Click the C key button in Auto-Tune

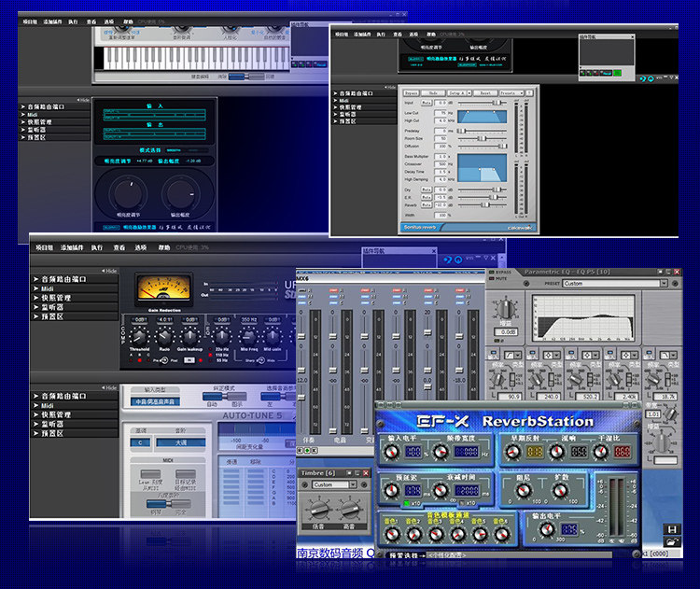[141, 442]
